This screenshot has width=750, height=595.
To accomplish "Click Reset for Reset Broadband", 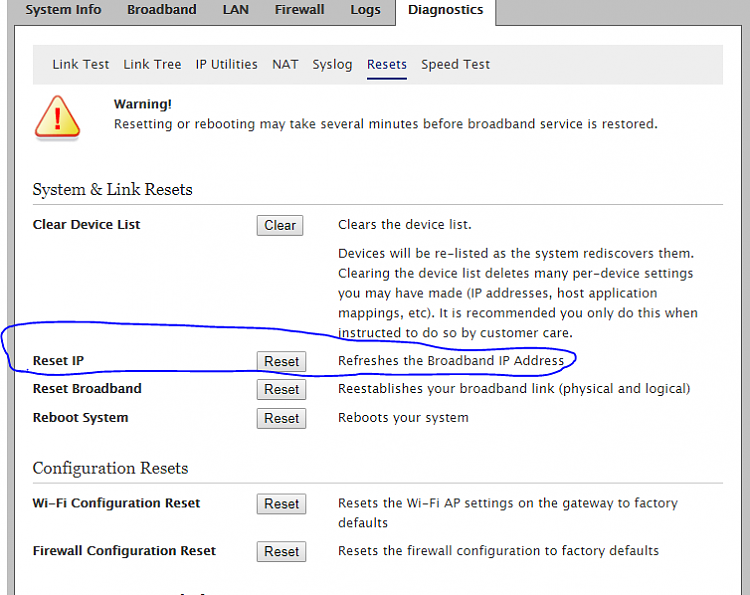I will 281,389.
